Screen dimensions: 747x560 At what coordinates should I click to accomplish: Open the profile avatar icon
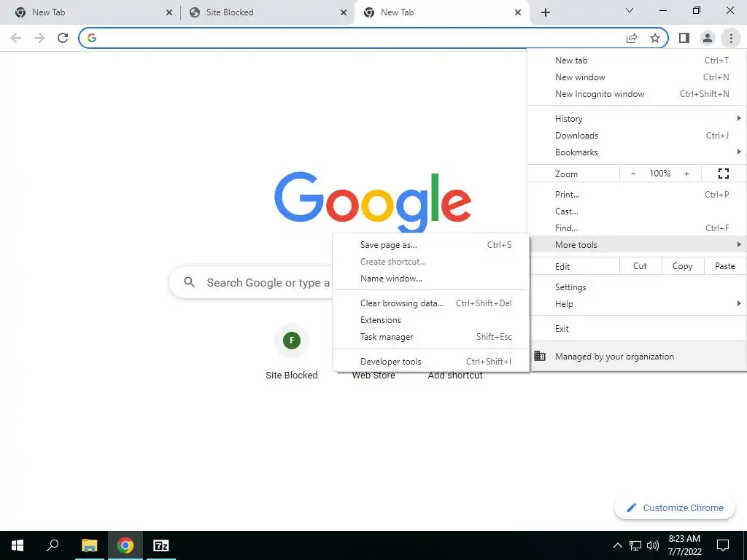[708, 38]
